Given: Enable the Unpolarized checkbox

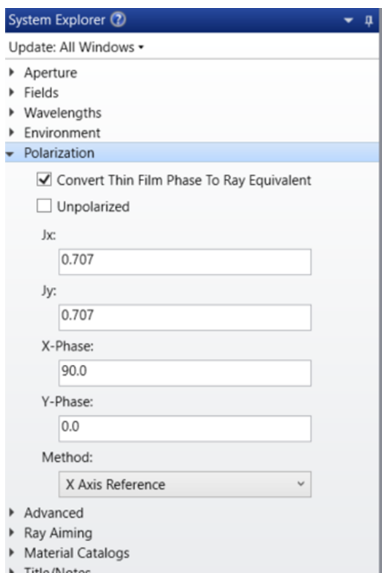Looking at the screenshot, I should pos(44,206).
